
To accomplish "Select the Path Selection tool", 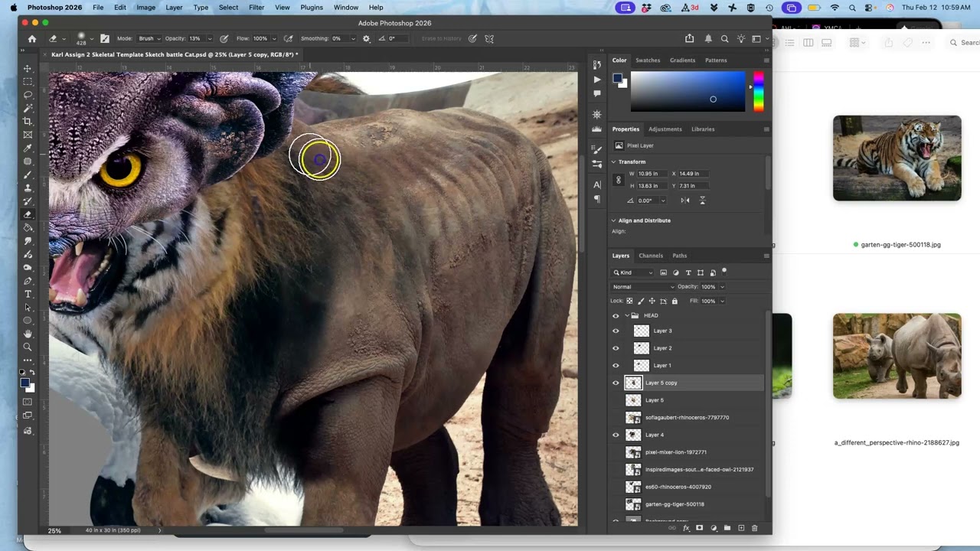I will point(28,307).
